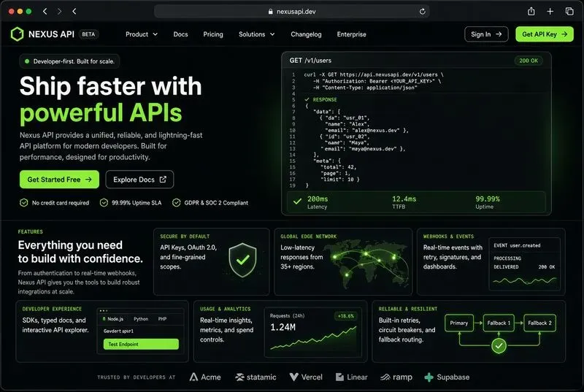
Task: Click the Explore Docs button
Action: [x=139, y=180]
